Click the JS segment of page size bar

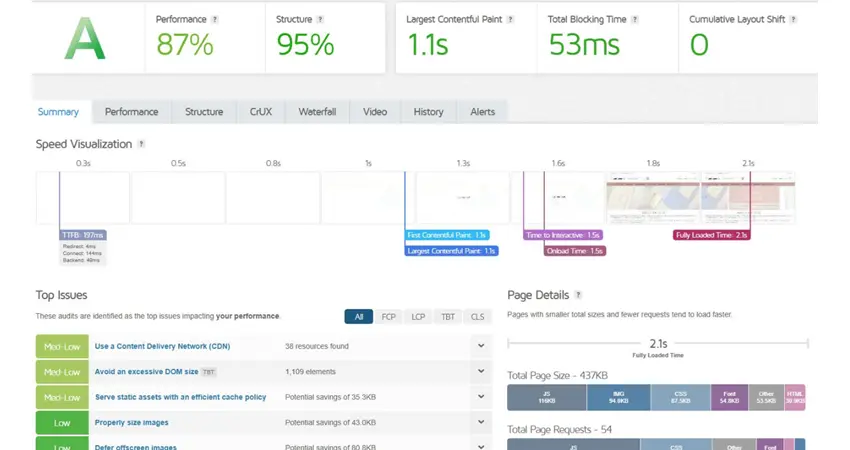coord(546,397)
